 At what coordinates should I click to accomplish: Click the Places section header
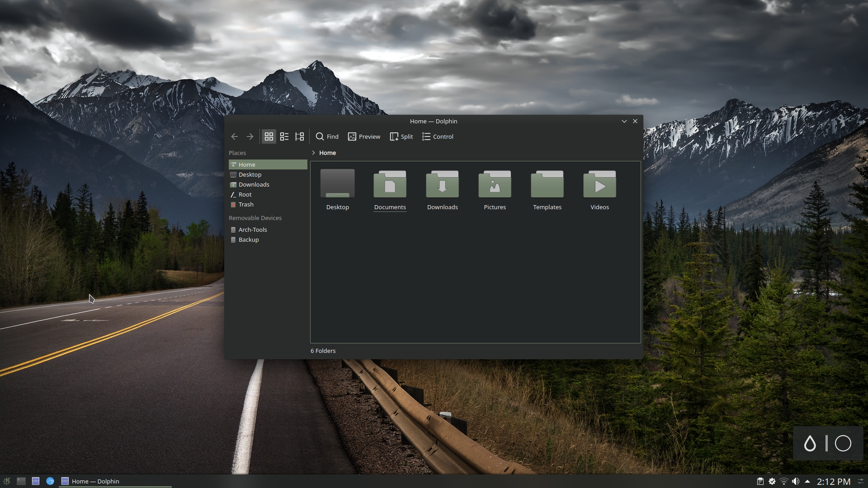(x=237, y=153)
